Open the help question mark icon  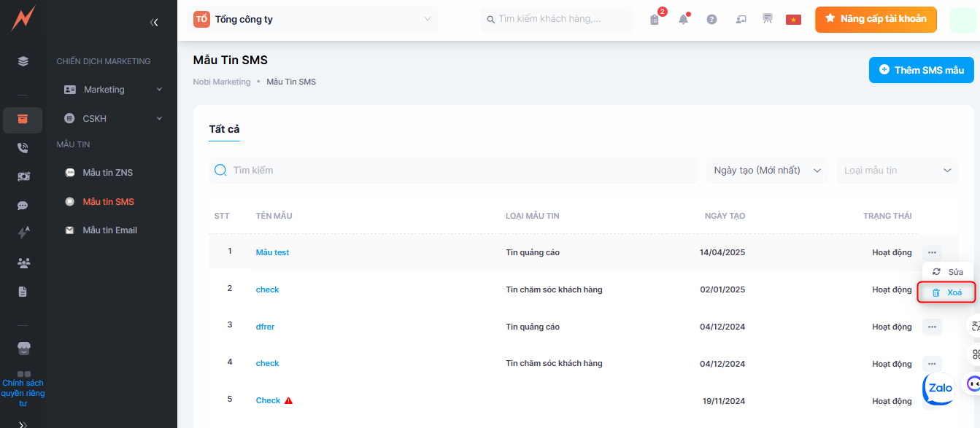pyautogui.click(x=711, y=20)
